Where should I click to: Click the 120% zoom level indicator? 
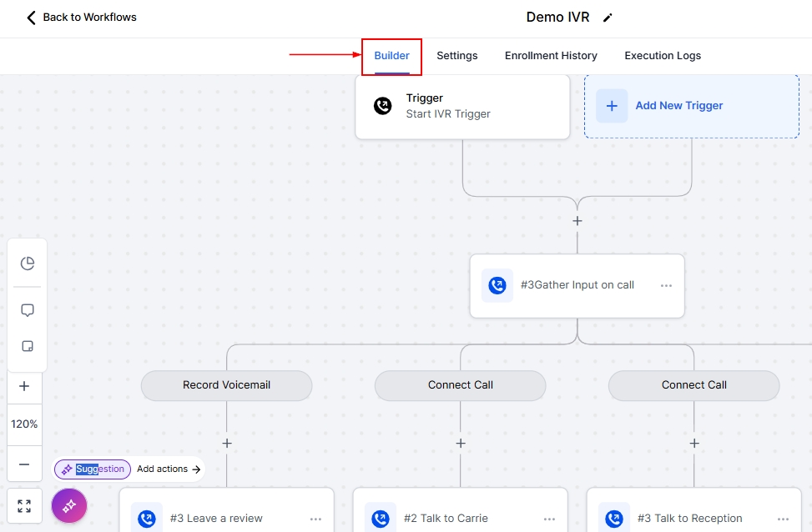(x=24, y=424)
